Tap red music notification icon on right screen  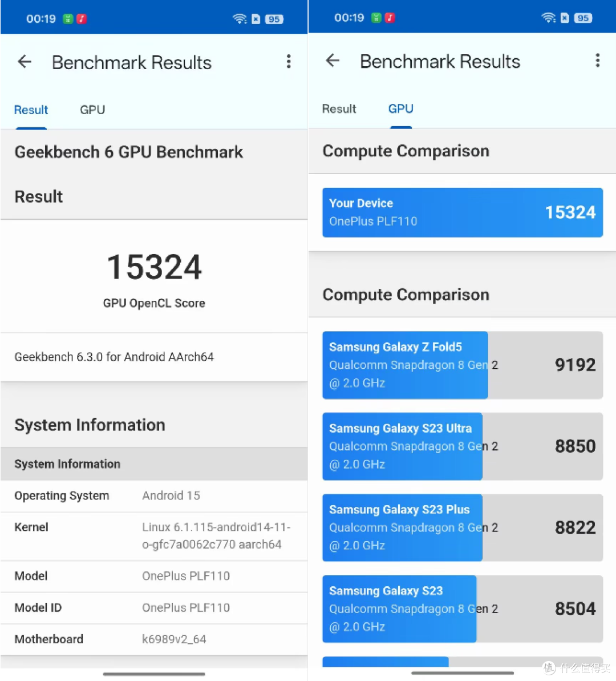pos(390,18)
